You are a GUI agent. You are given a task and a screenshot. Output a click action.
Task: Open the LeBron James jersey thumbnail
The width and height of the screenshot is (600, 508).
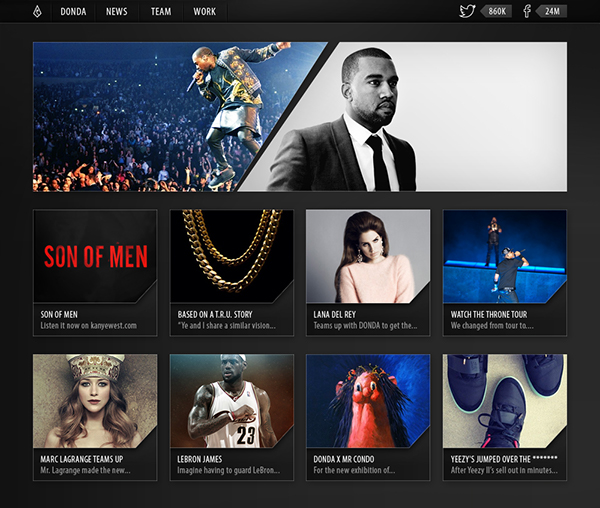tap(232, 401)
